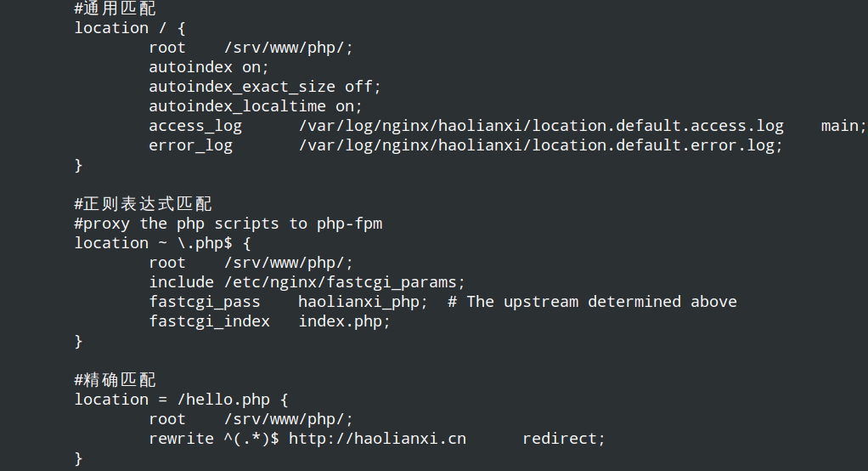Viewport: 868px width, 471px height.
Task: Click the '#正则表达式匹配' comment
Action: tap(144, 204)
